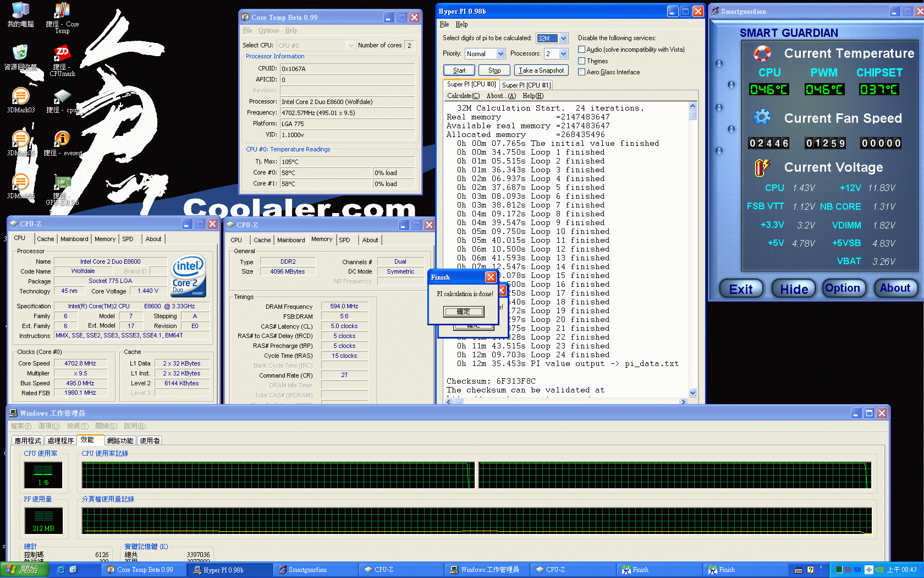Viewport: 924px width, 578px height.
Task: Open the Help menu in Core Temp
Action: coord(291,30)
